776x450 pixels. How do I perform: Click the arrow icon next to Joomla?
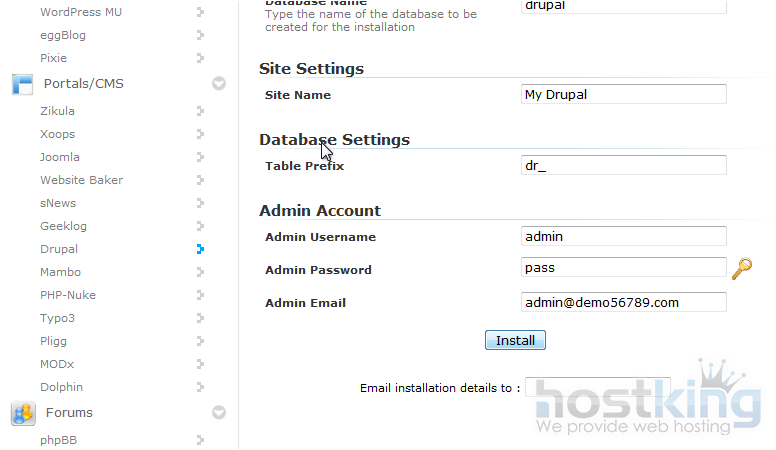tap(201, 157)
